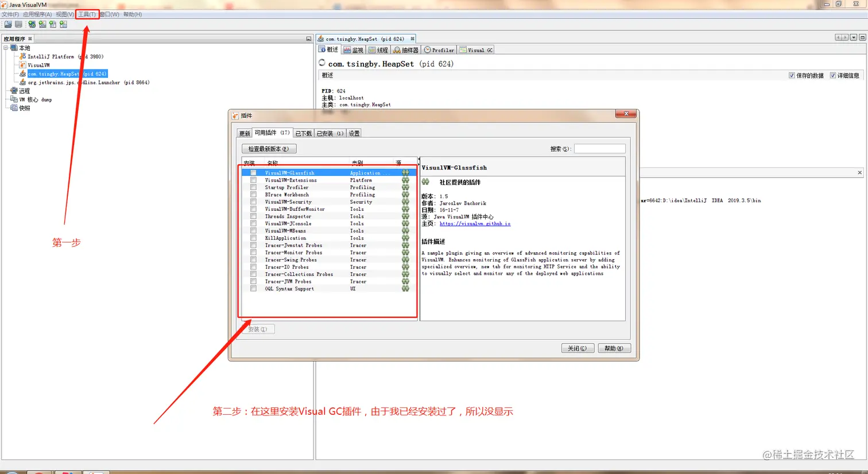Switch to the 设置 tab
This screenshot has width=868, height=474.
[354, 133]
